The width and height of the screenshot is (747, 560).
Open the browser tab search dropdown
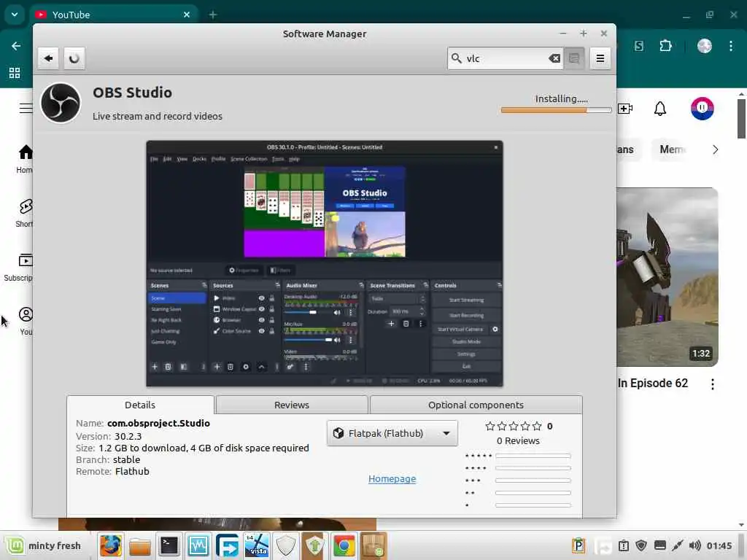[15, 15]
